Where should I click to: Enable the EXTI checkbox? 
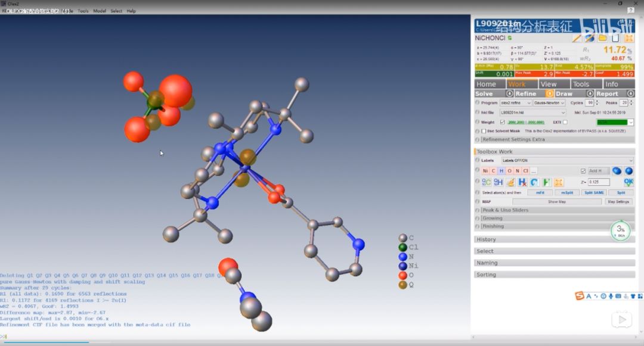[x=565, y=122]
